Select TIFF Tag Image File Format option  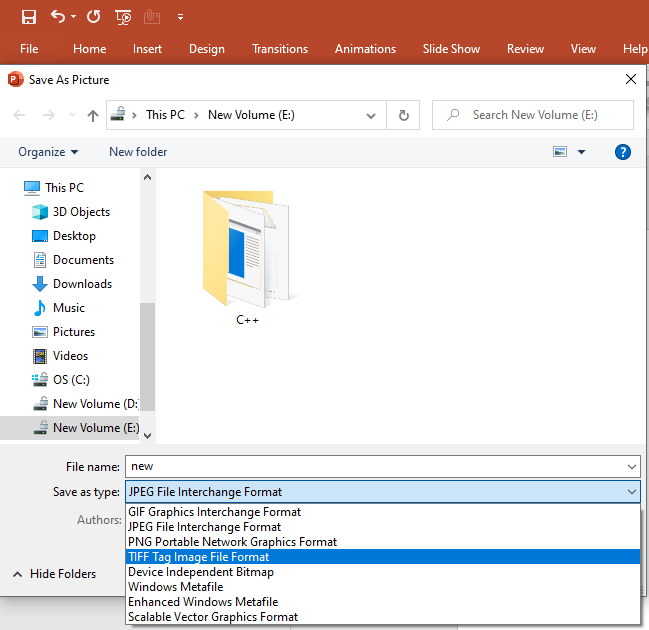coord(198,557)
